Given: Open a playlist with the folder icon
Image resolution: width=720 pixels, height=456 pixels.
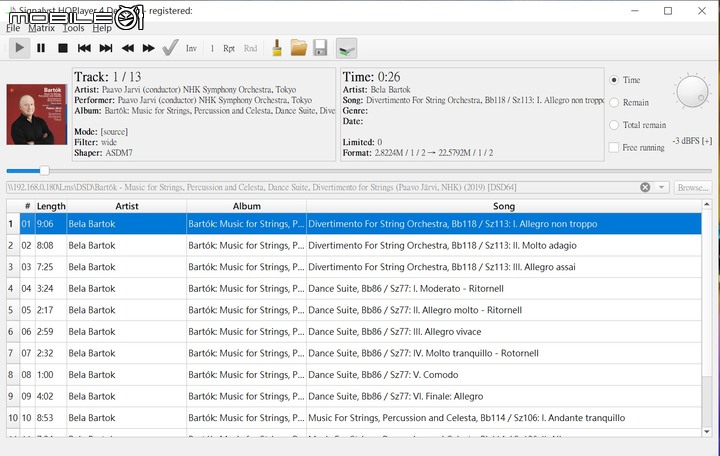Looking at the screenshot, I should (298, 48).
